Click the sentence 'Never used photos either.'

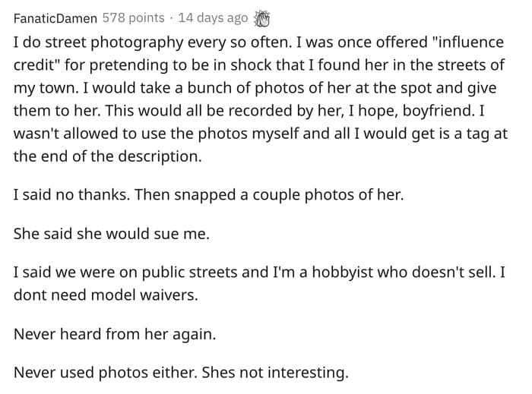coord(106,373)
